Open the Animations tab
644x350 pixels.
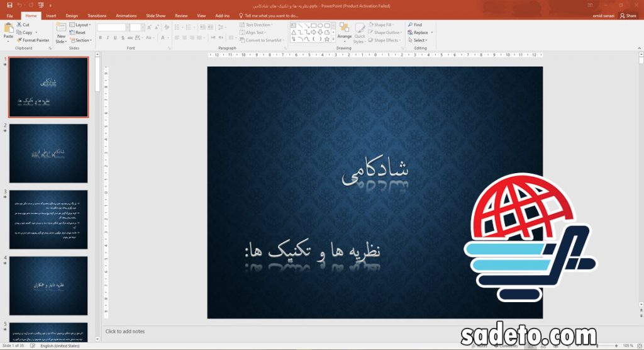pos(126,16)
